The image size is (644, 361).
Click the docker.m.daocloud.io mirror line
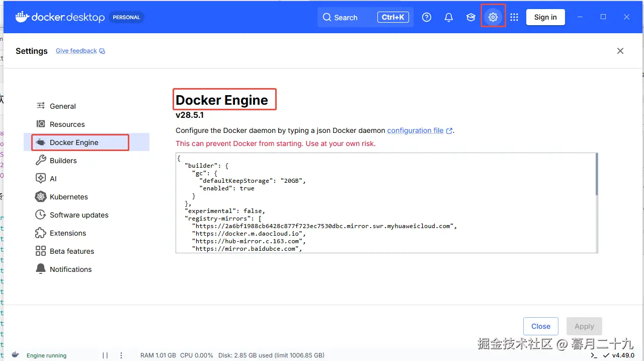click(x=249, y=234)
